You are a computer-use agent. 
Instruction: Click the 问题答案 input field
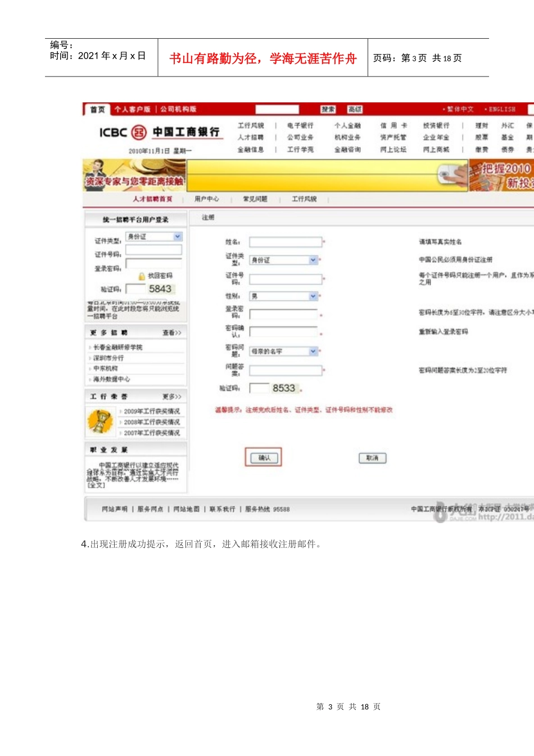pyautogui.click(x=286, y=370)
